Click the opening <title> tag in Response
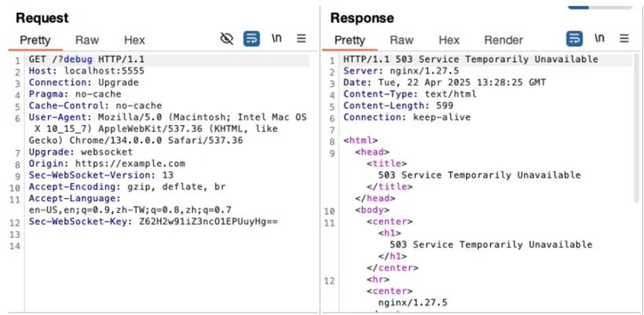644x315 pixels. tap(386, 163)
